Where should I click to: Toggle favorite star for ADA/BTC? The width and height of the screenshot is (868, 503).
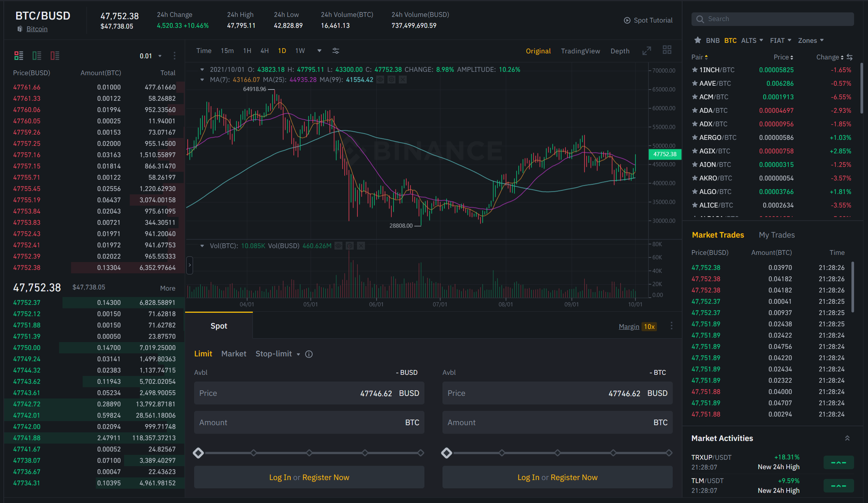[695, 111]
